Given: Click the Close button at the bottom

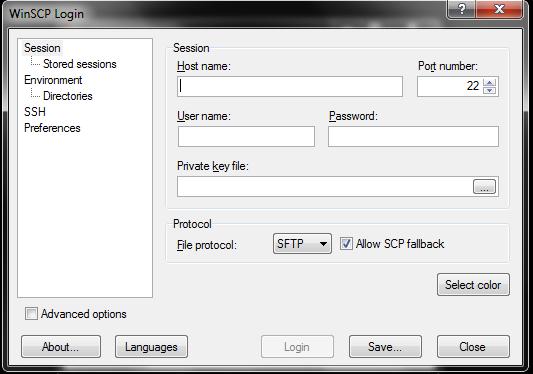Looking at the screenshot, I should (473, 346).
